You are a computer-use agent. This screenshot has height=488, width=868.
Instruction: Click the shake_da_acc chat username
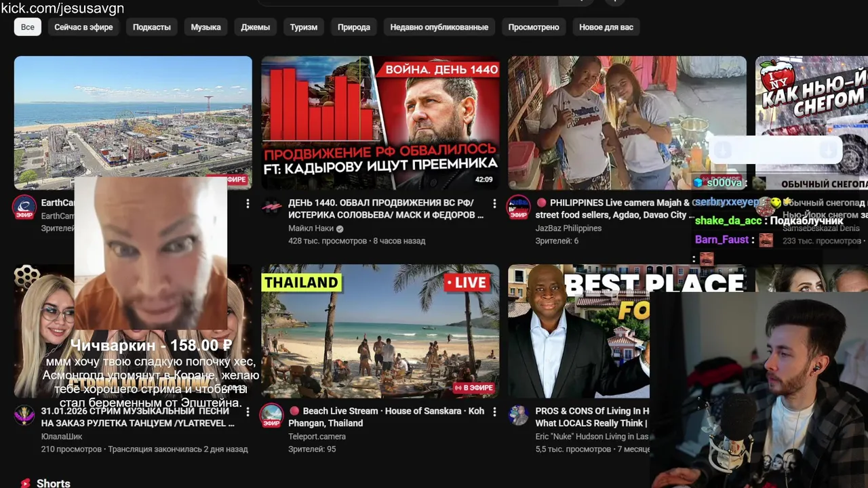(x=728, y=220)
